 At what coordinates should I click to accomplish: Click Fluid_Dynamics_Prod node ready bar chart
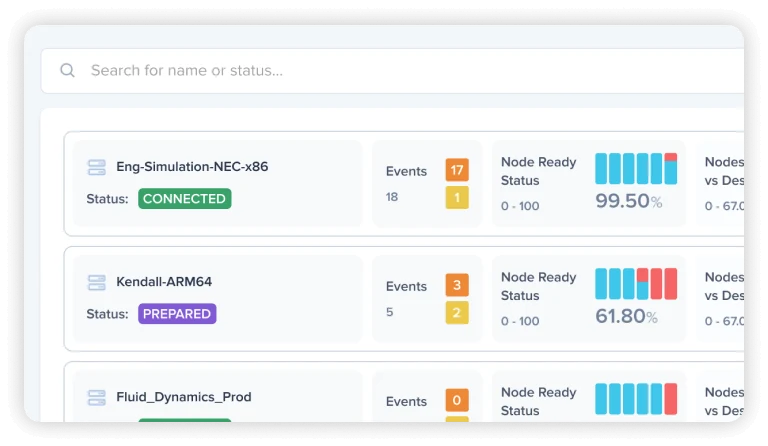point(636,399)
